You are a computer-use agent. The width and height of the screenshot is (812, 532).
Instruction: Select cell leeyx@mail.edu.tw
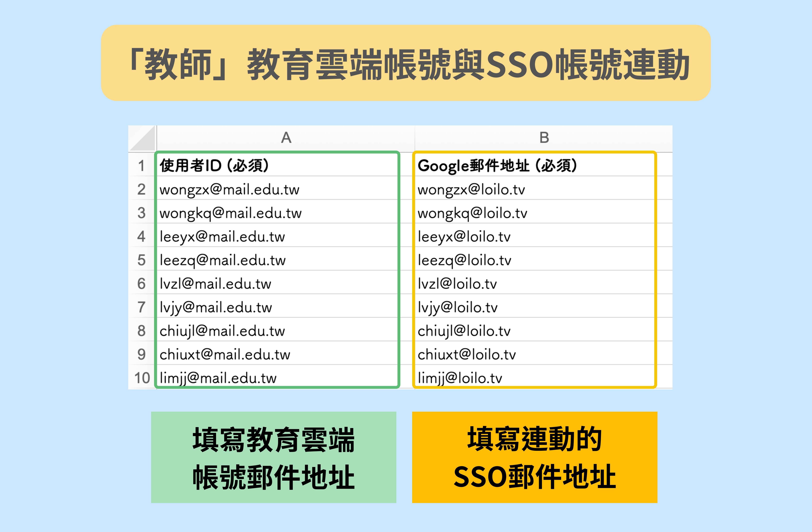(222, 237)
